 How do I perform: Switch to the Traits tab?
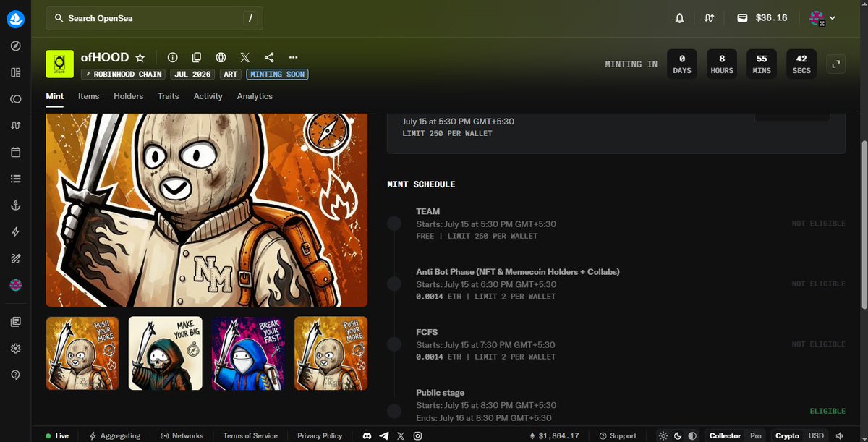point(169,96)
